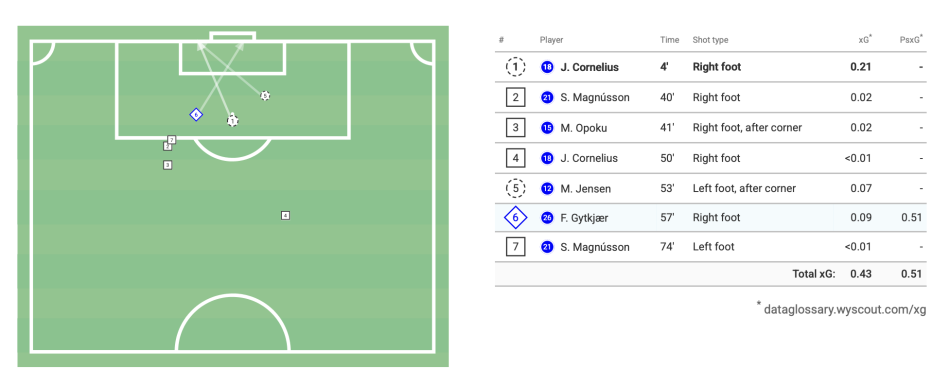Click the xG column header

864,40
